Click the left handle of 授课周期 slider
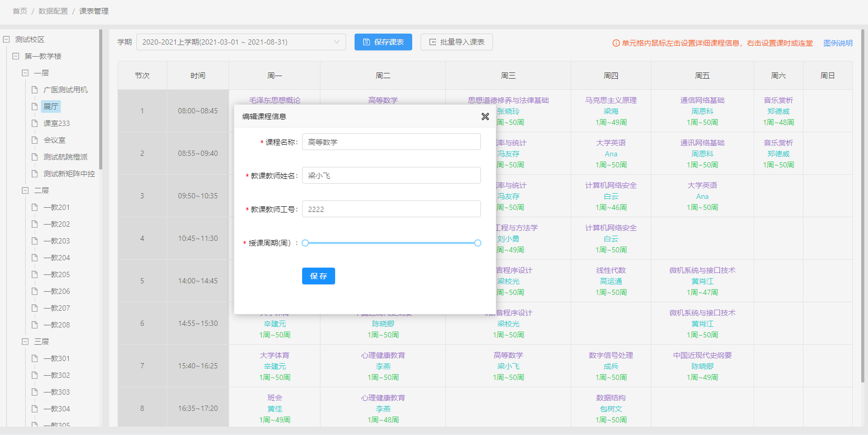This screenshot has height=435, width=868. 305,243
